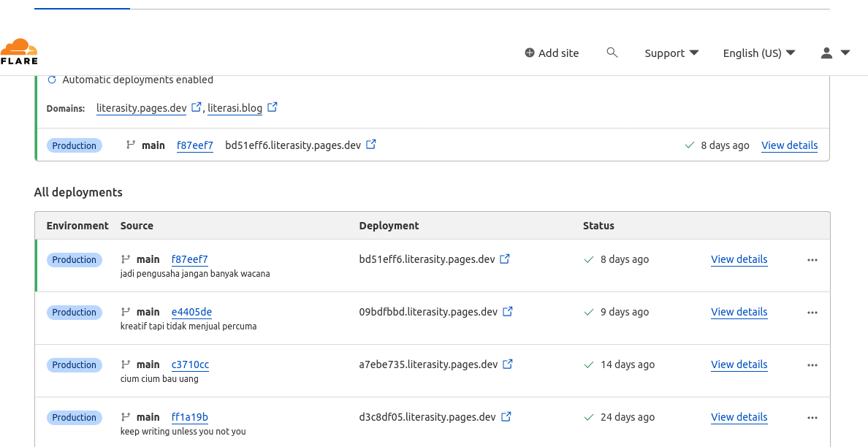This screenshot has height=447, width=868.
Task: Click the Cloudflare logo
Action: [19, 50]
